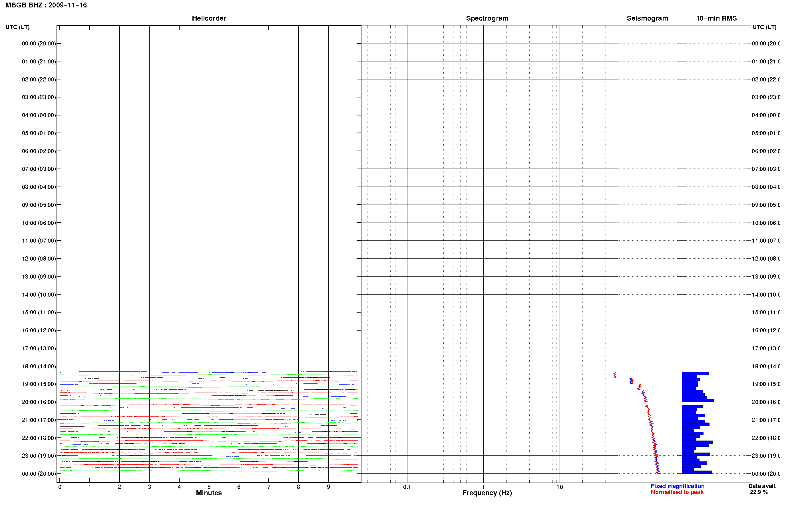This screenshot has height=508, width=812.
Task: Click left time label 14:00 (10:00)
Action: (x=39, y=295)
